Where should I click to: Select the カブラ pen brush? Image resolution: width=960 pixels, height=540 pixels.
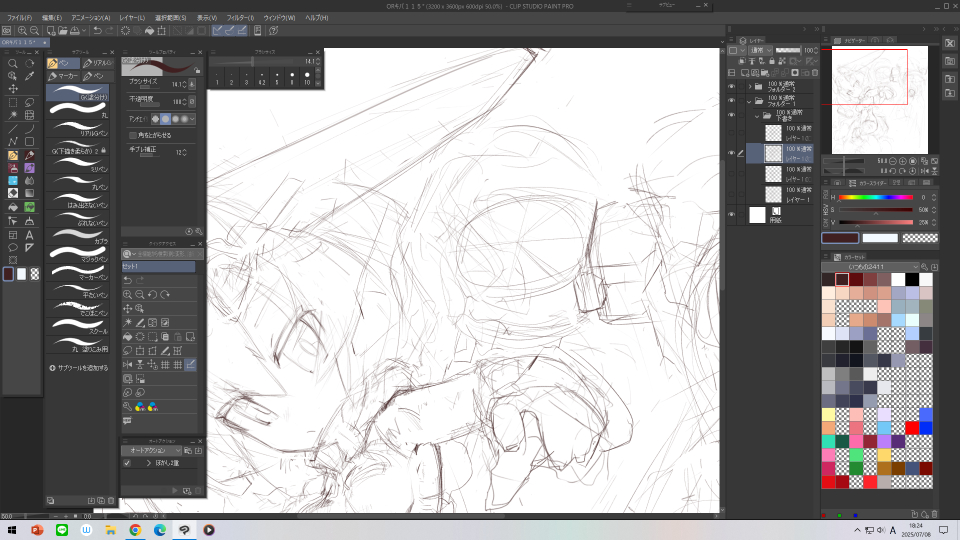click(78, 237)
